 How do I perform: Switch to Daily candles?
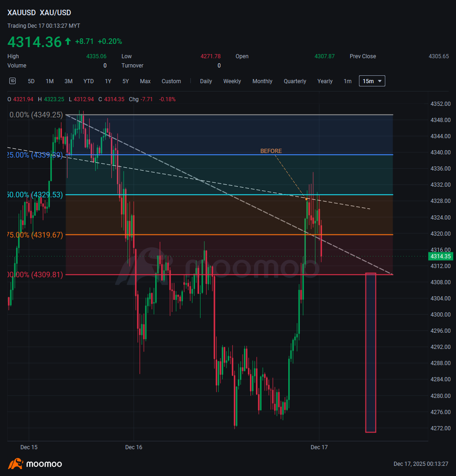coord(206,81)
